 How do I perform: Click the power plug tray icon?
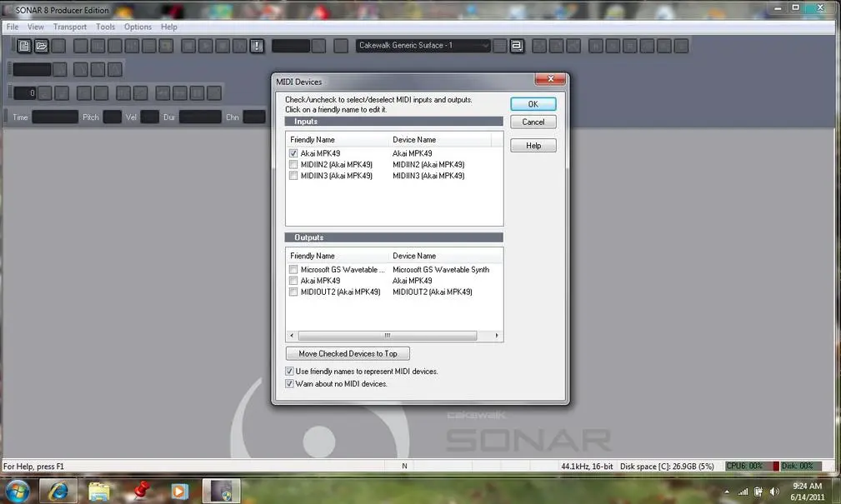coord(758,492)
